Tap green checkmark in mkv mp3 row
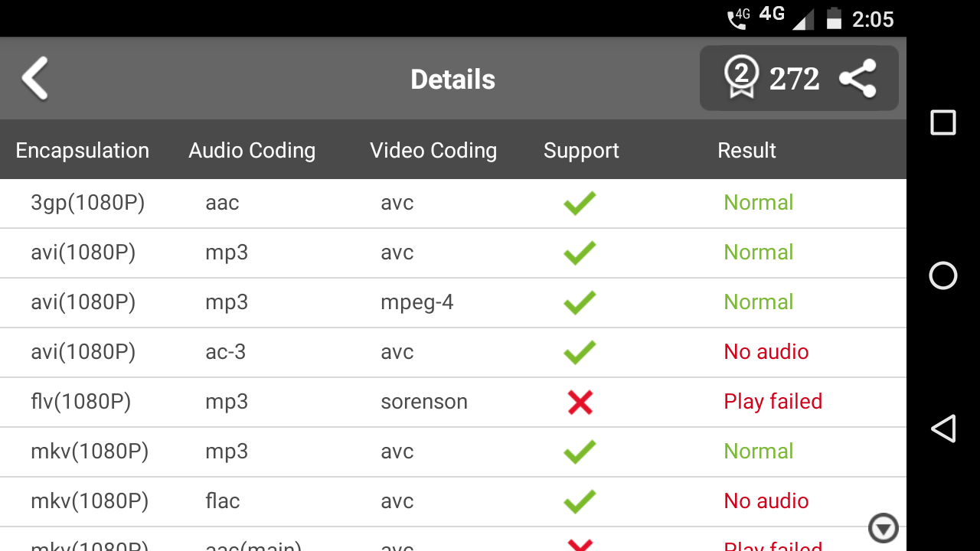Screen dimensions: 980x551 pyautogui.click(x=580, y=452)
